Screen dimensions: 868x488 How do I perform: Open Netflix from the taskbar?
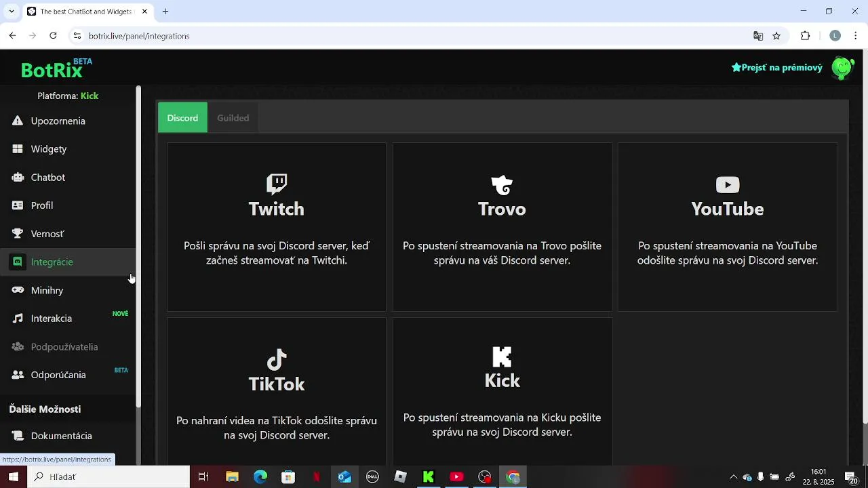click(317, 477)
